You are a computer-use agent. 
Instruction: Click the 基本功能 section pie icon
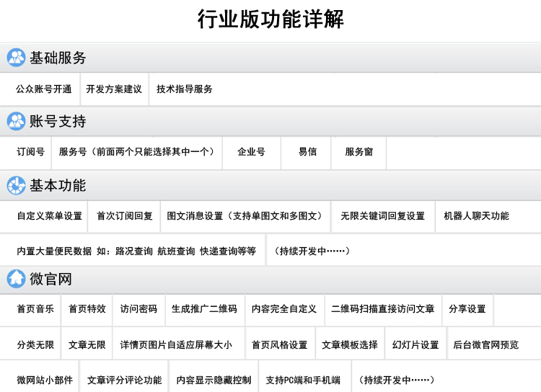point(16,185)
